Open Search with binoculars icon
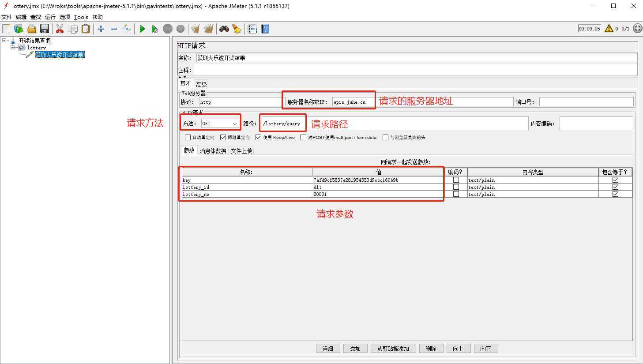This screenshot has width=643, height=364. (x=224, y=29)
